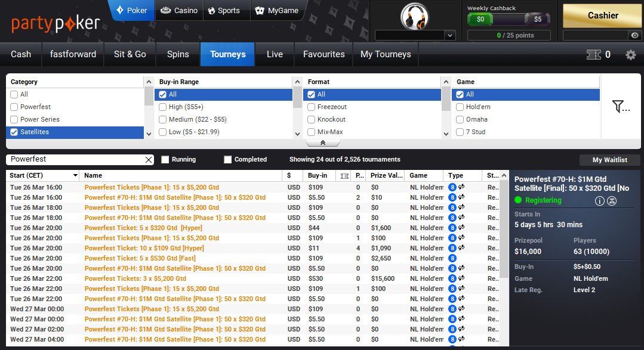This screenshot has width=644, height=350.
Task: Open the settings gear icon
Action: (x=630, y=55)
